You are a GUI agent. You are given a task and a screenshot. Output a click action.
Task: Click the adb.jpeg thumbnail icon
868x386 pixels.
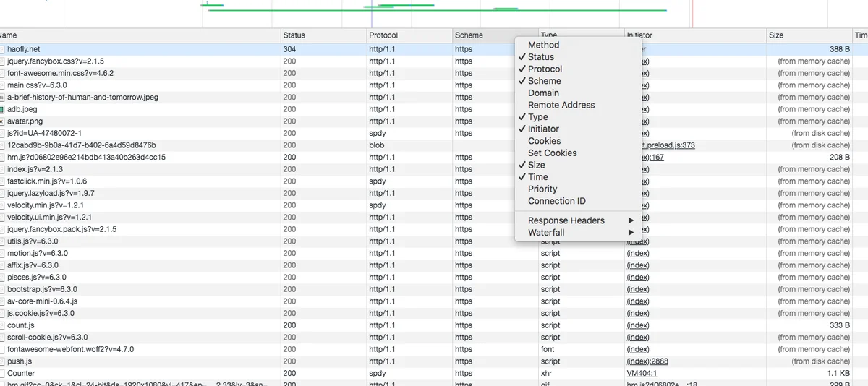click(2, 109)
